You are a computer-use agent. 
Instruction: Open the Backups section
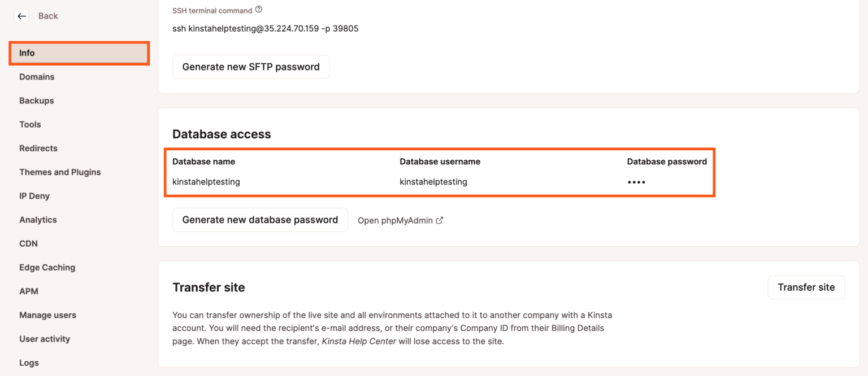coord(37,100)
